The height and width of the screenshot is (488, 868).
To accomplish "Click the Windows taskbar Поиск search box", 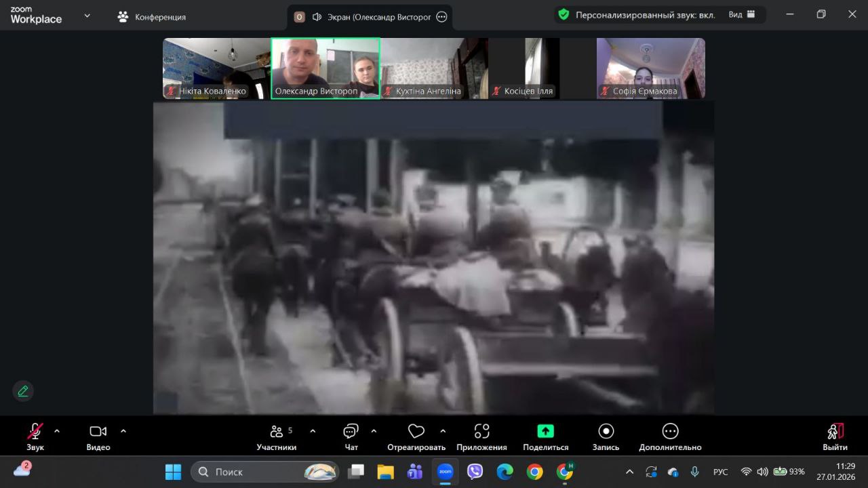I will (x=264, y=472).
